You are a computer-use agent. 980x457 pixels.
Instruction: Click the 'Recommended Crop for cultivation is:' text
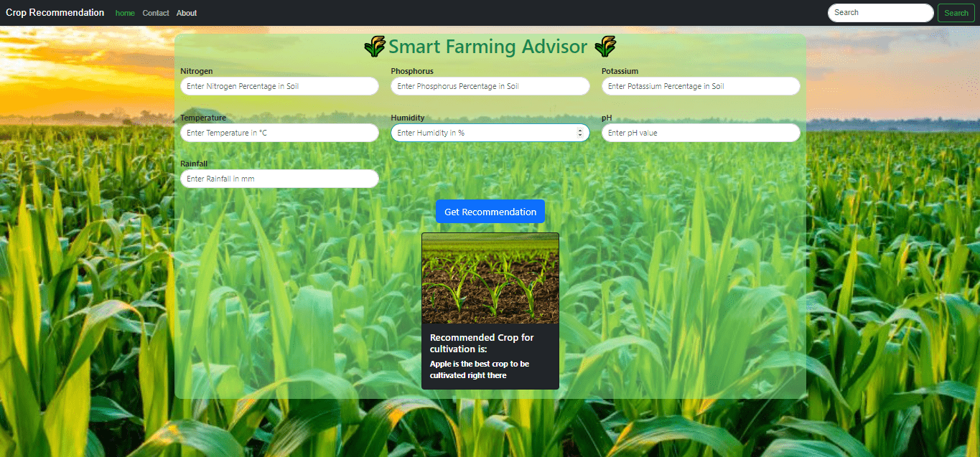point(482,343)
